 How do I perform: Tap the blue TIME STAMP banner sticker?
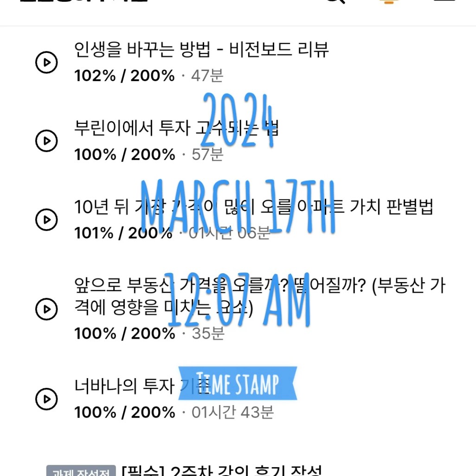click(238, 383)
